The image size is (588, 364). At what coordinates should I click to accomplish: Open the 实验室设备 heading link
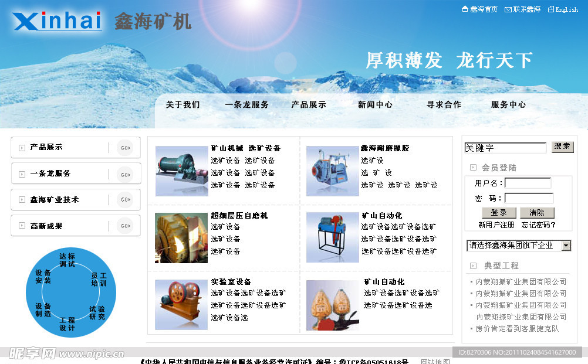click(231, 281)
